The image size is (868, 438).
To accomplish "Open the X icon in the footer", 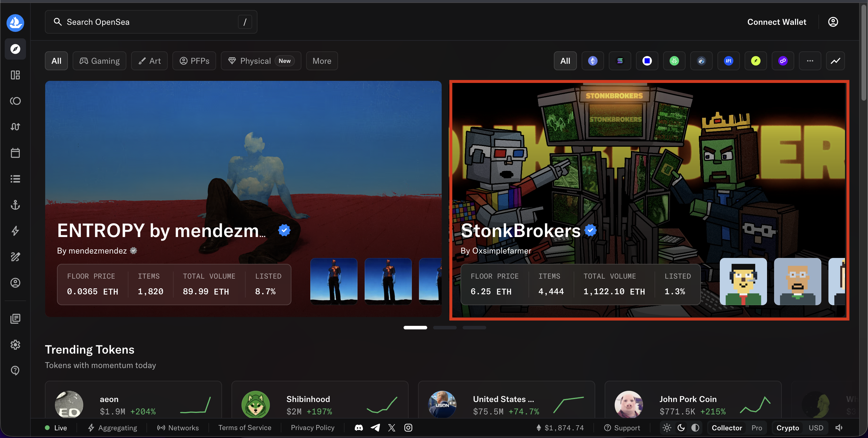I will [391, 428].
